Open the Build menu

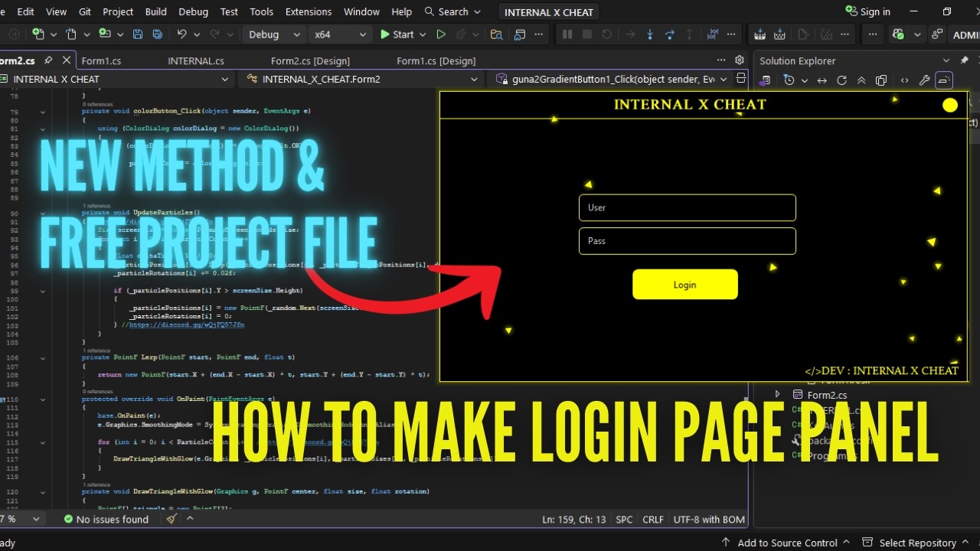(x=155, y=11)
